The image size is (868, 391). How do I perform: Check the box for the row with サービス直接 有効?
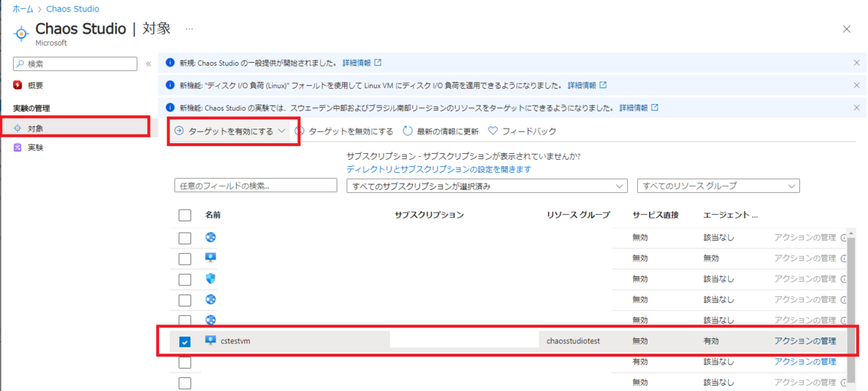pyautogui.click(x=184, y=362)
